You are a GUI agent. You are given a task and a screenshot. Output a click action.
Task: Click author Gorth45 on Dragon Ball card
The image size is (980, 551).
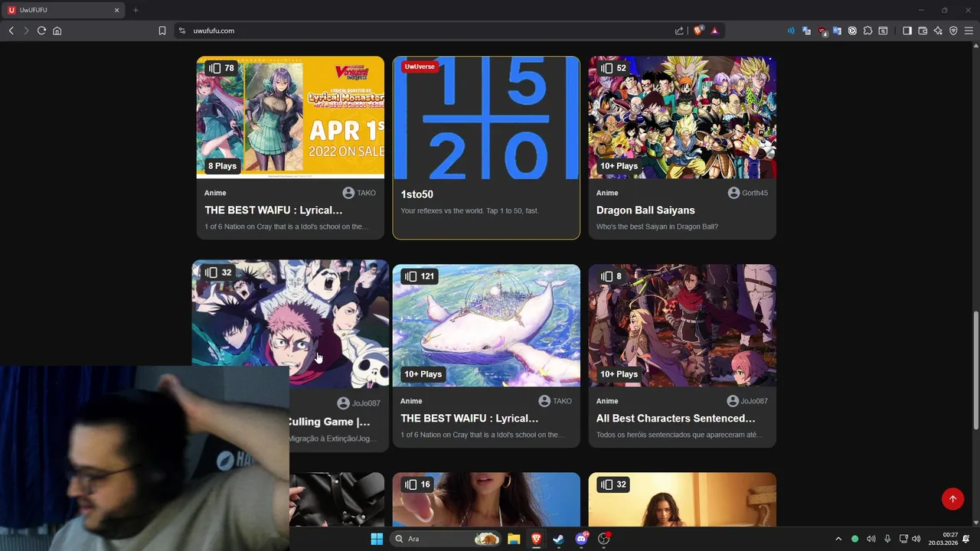pos(748,193)
